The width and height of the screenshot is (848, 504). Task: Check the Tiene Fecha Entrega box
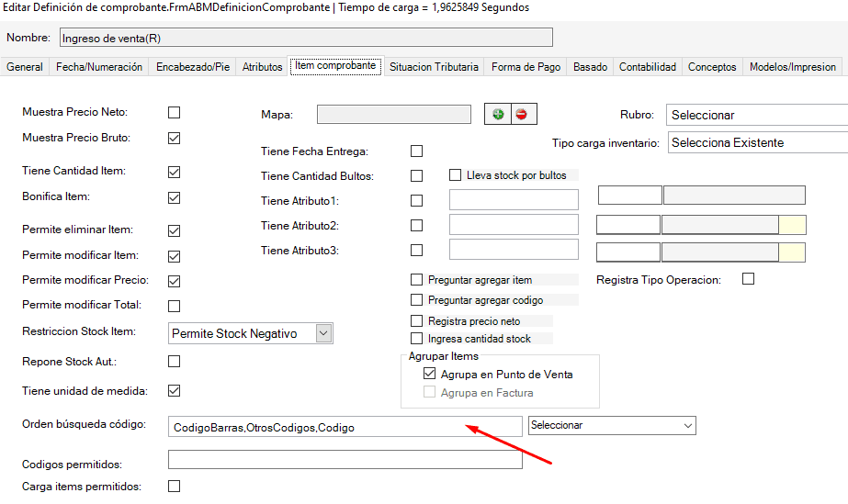point(417,151)
